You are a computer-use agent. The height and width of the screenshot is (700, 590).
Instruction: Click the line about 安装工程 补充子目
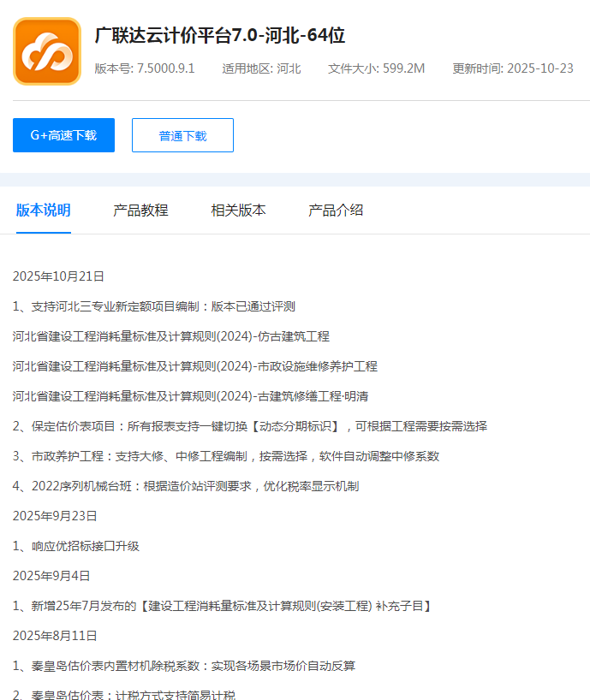(223, 605)
